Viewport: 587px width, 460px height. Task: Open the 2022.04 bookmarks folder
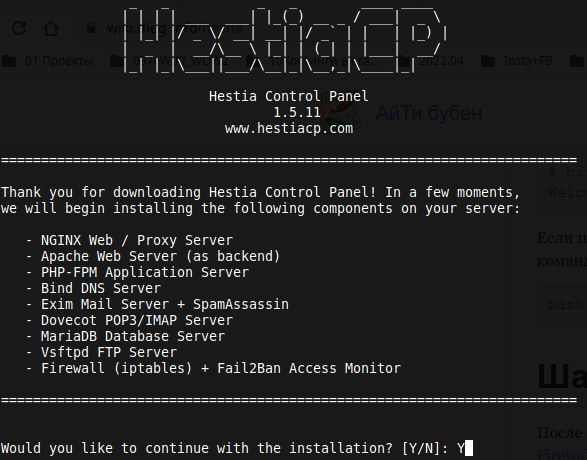tap(431, 61)
